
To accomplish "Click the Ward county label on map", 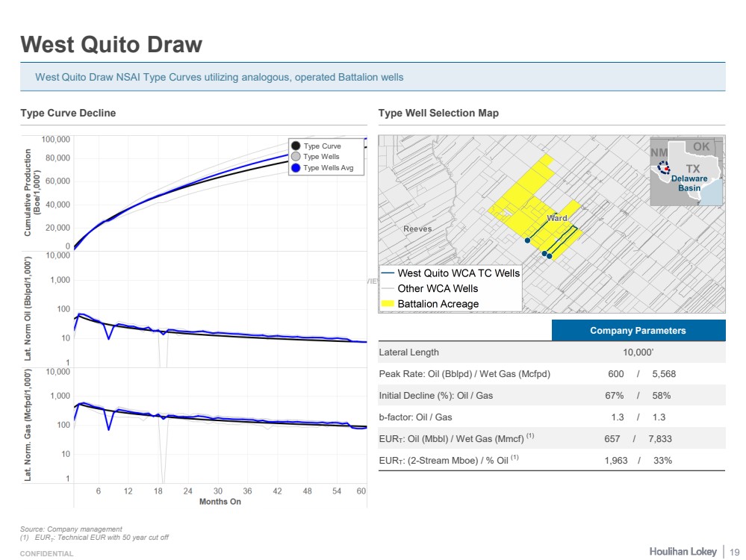I will click(x=557, y=218).
